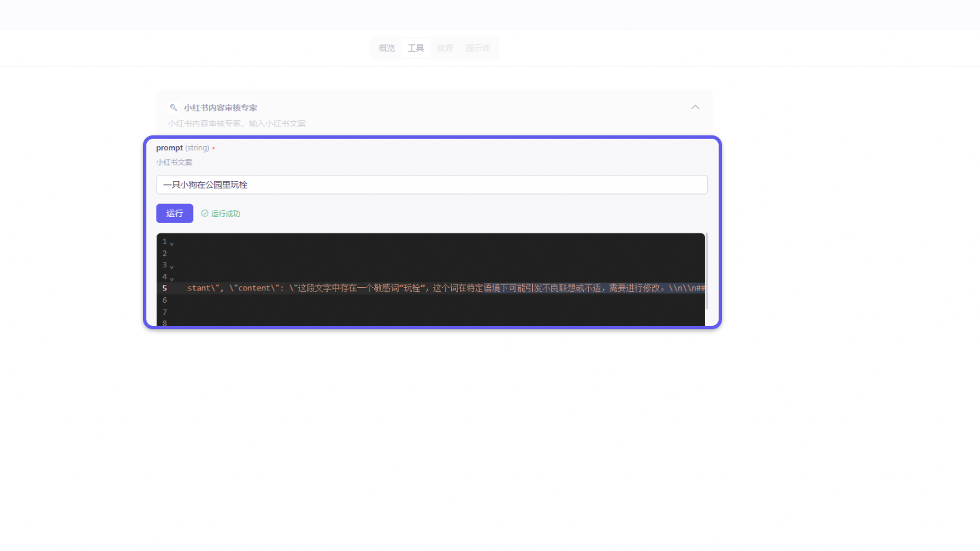Collapse code fold arrow on line 4
The image size is (980, 551).
(x=171, y=277)
